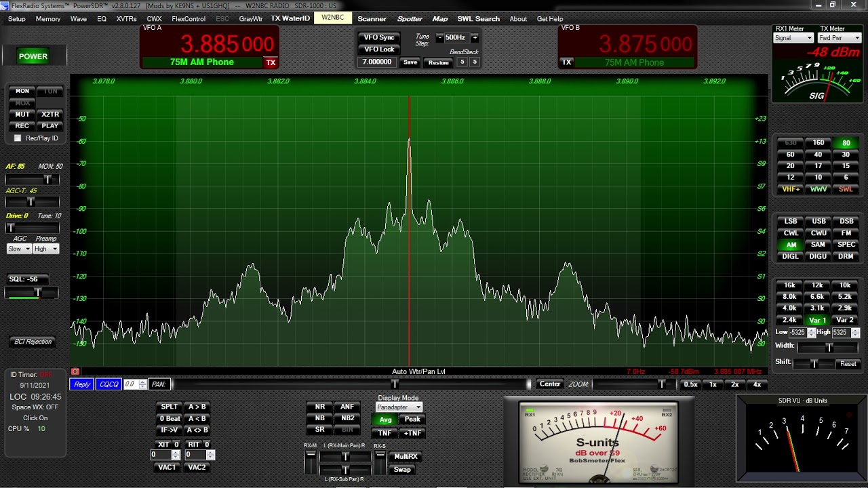The width and height of the screenshot is (868, 488).
Task: Check the Rec/Play ID checkbox
Action: point(18,138)
